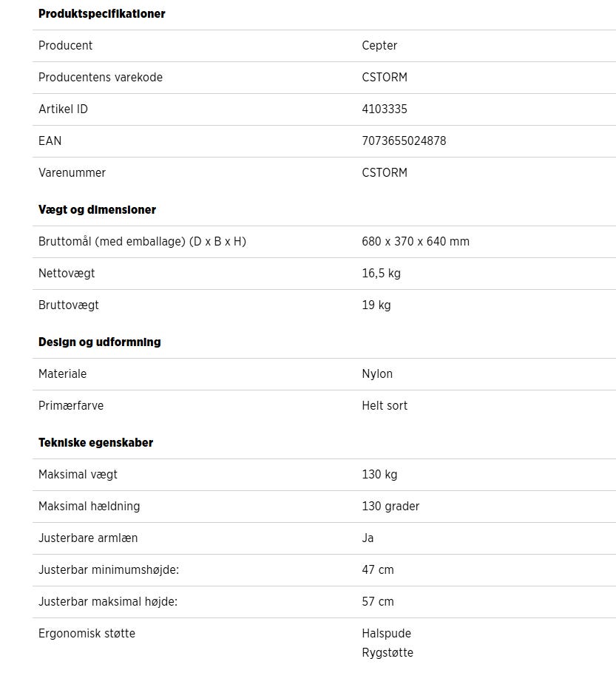
Task: Click the Tekniske egenskaber heading
Action: pyautogui.click(x=95, y=443)
